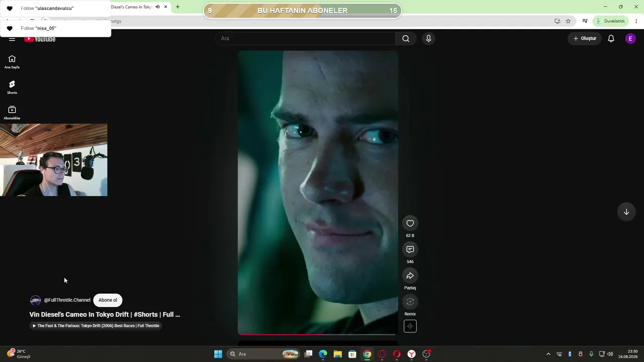Close the Diesel's Cameo tab
Screen dimensions: 644x362
pyautogui.click(x=166, y=7)
